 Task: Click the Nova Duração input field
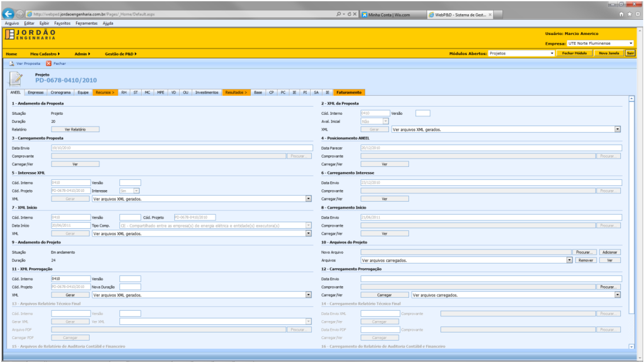coord(130,287)
